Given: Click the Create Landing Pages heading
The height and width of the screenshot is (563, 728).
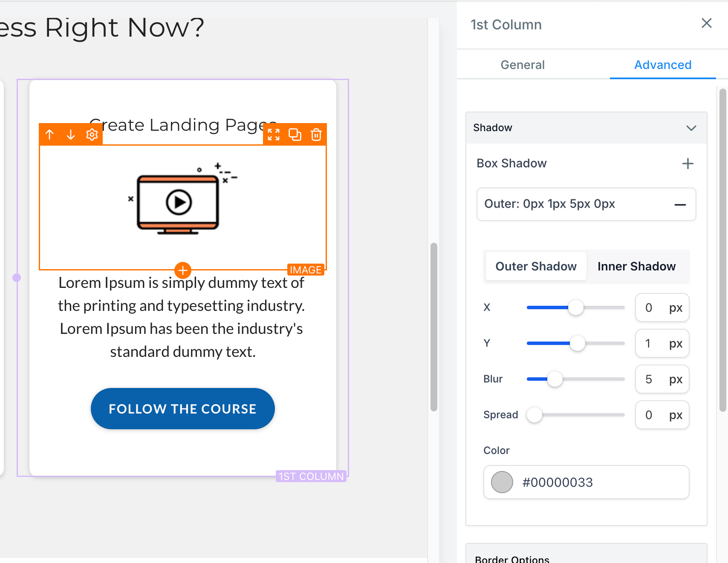Looking at the screenshot, I should [x=183, y=124].
